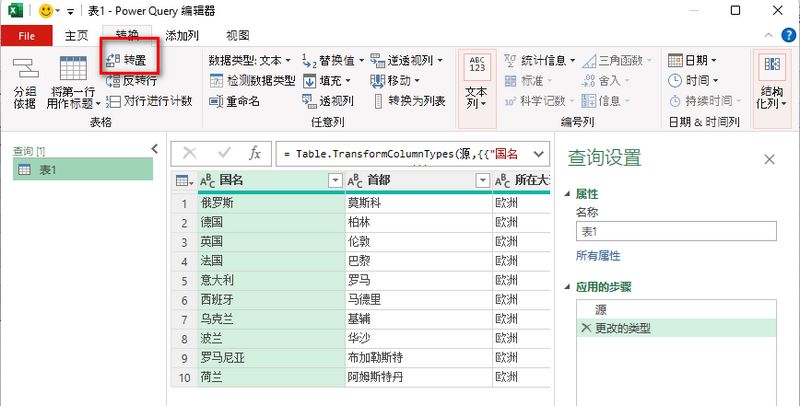Cancel formula with the X button
Image resolution: width=800 pixels, height=406 pixels.
190,153
